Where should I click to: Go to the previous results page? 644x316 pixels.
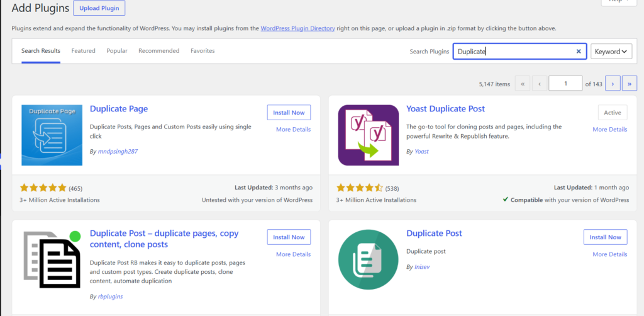[x=539, y=84]
